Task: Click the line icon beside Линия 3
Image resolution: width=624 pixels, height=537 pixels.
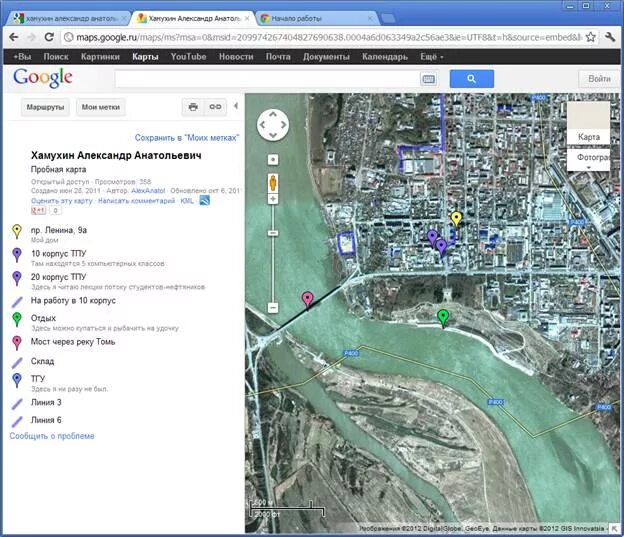Action: point(17,404)
